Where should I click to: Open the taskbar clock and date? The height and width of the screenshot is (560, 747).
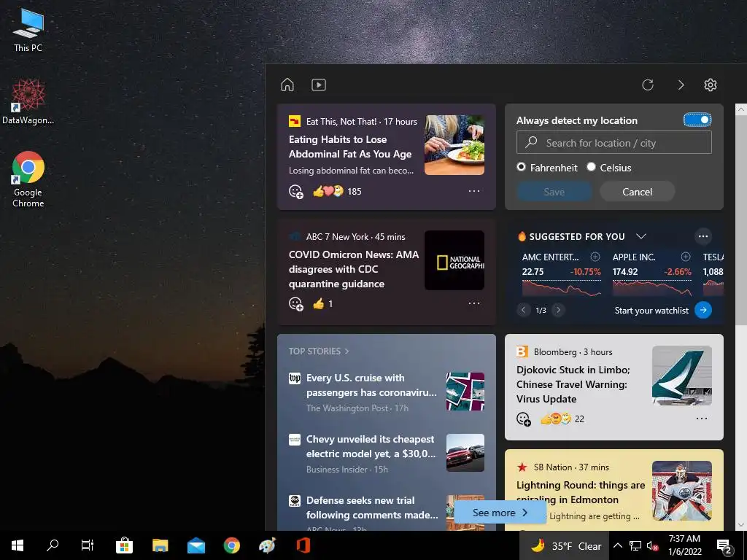pos(684,545)
